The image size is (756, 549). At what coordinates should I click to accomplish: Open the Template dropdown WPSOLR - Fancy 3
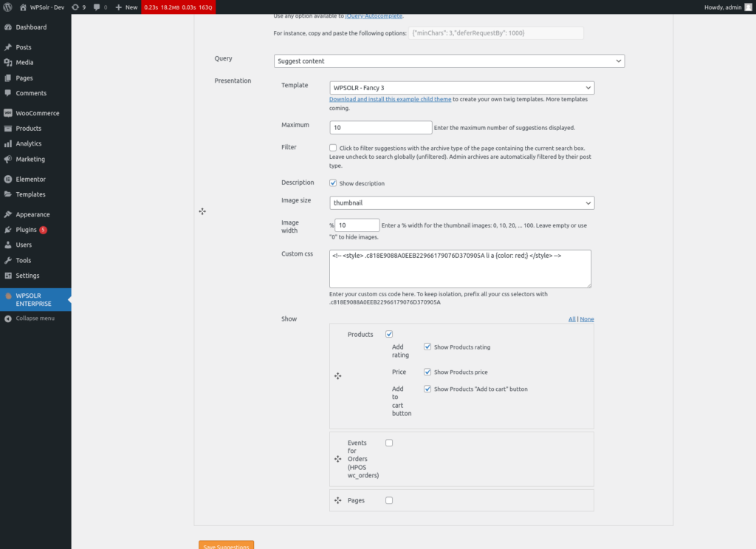pos(462,88)
